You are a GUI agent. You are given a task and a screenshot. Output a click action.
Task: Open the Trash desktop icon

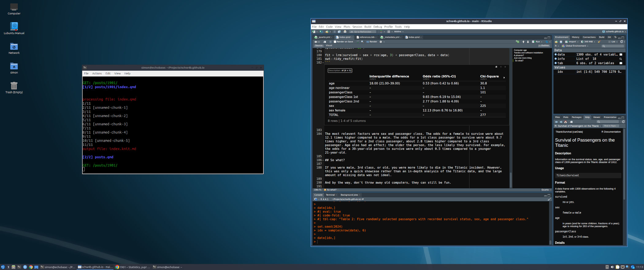point(14,88)
